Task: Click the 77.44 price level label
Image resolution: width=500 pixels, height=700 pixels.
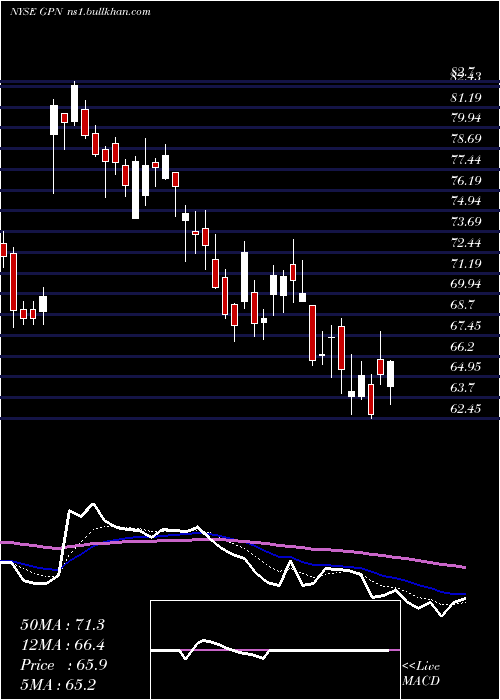Action: (x=467, y=159)
